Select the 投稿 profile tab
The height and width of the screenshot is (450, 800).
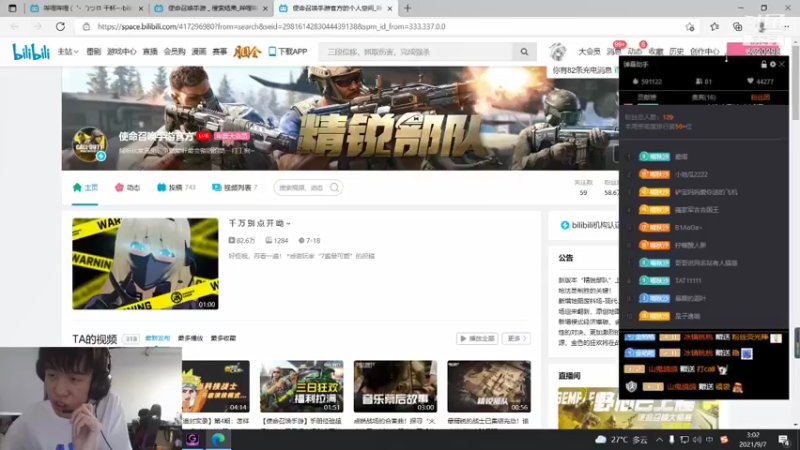(176, 187)
